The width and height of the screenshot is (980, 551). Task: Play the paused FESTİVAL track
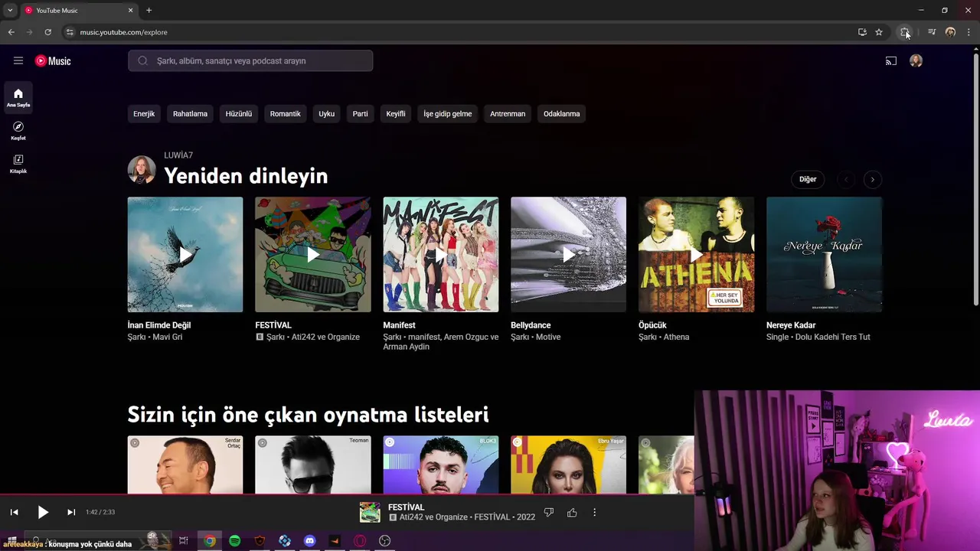point(43,512)
